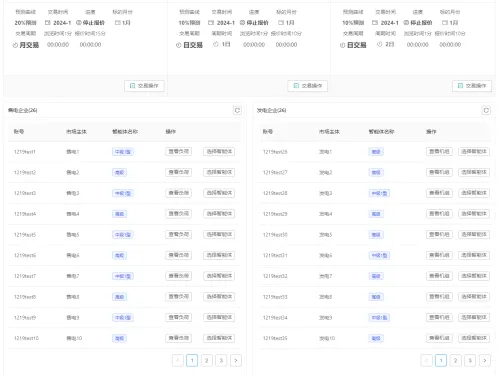
Task: Go to previous page of 发电企业 table
Action: pos(427,360)
